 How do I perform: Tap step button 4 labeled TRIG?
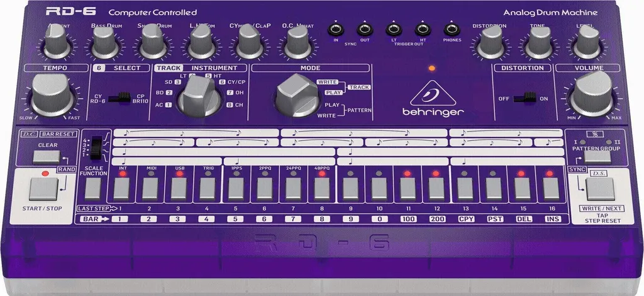click(208, 189)
